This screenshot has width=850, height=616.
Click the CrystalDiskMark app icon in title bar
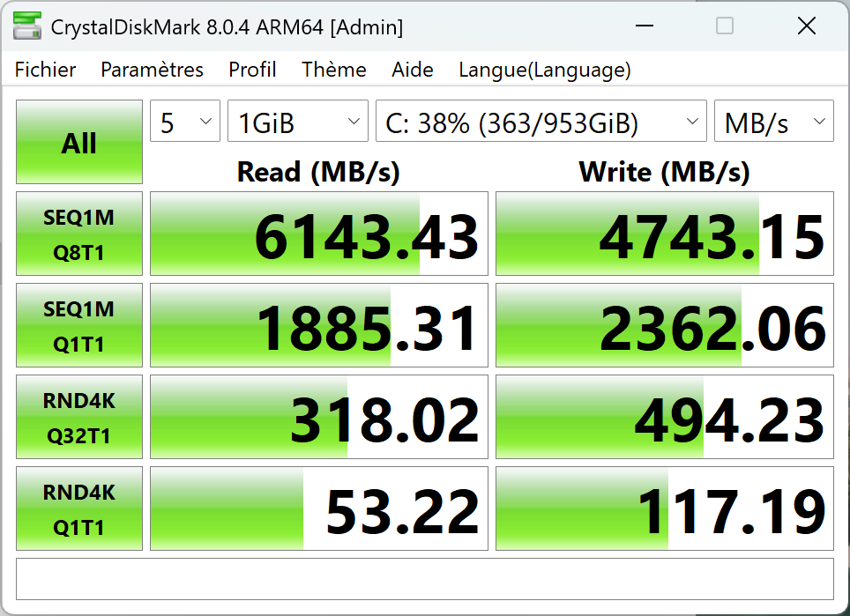coord(26,26)
